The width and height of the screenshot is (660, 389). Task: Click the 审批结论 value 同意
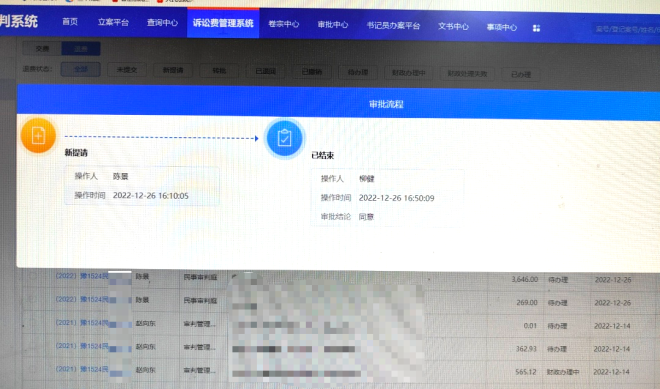(x=366, y=217)
